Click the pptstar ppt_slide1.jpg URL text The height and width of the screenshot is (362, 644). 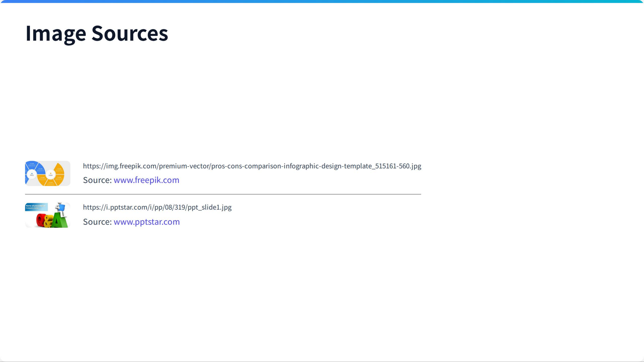[157, 207]
